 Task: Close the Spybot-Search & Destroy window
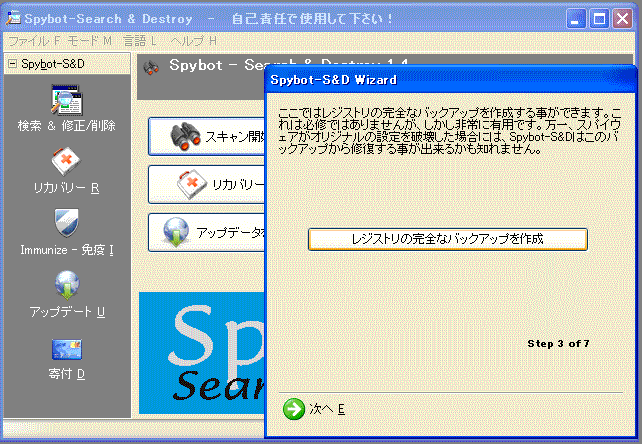coord(623,18)
